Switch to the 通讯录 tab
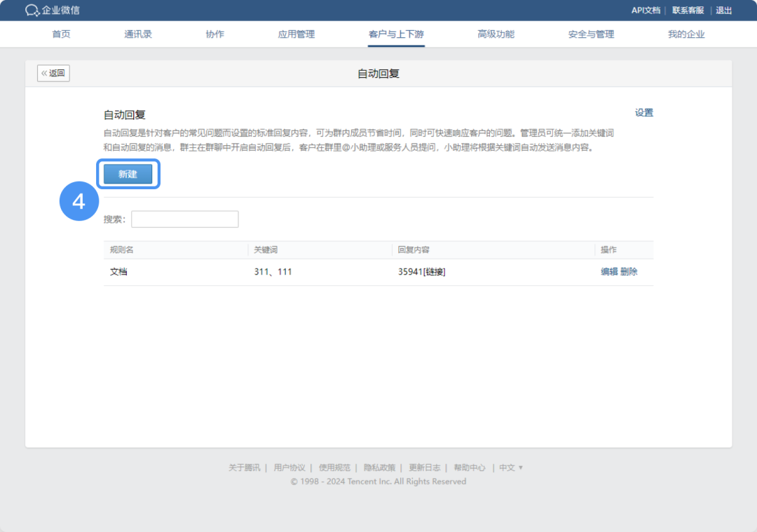Viewport: 757px width, 532px height. pyautogui.click(x=138, y=34)
